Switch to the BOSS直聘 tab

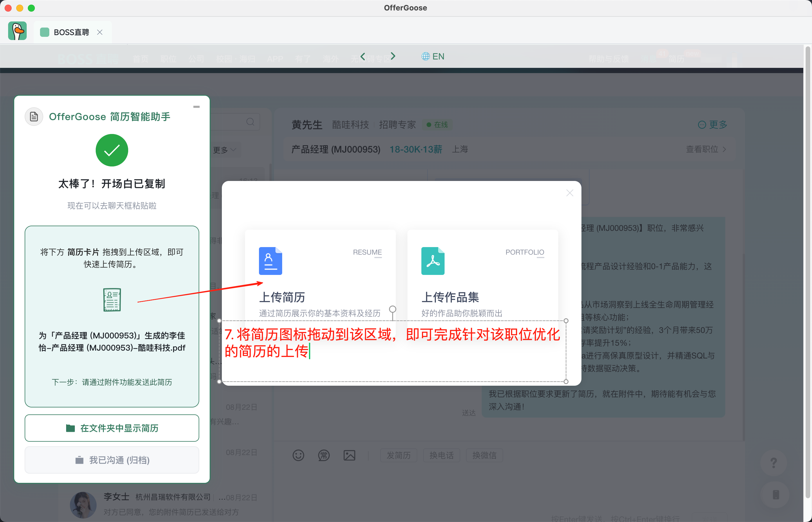point(71,32)
